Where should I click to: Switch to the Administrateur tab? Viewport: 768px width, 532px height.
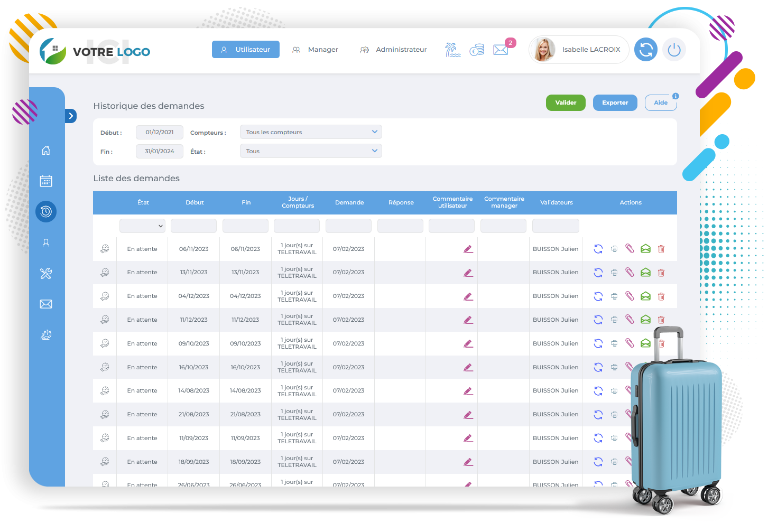[393, 50]
